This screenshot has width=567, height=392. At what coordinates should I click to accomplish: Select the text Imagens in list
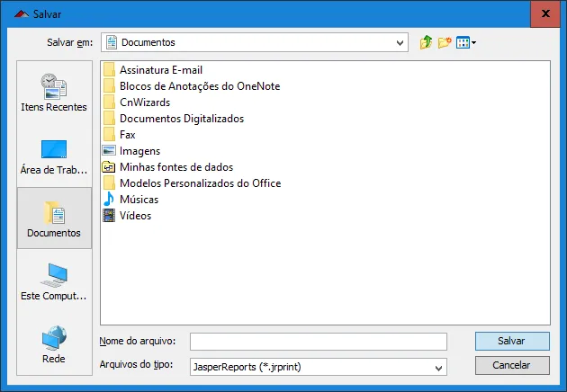click(139, 151)
